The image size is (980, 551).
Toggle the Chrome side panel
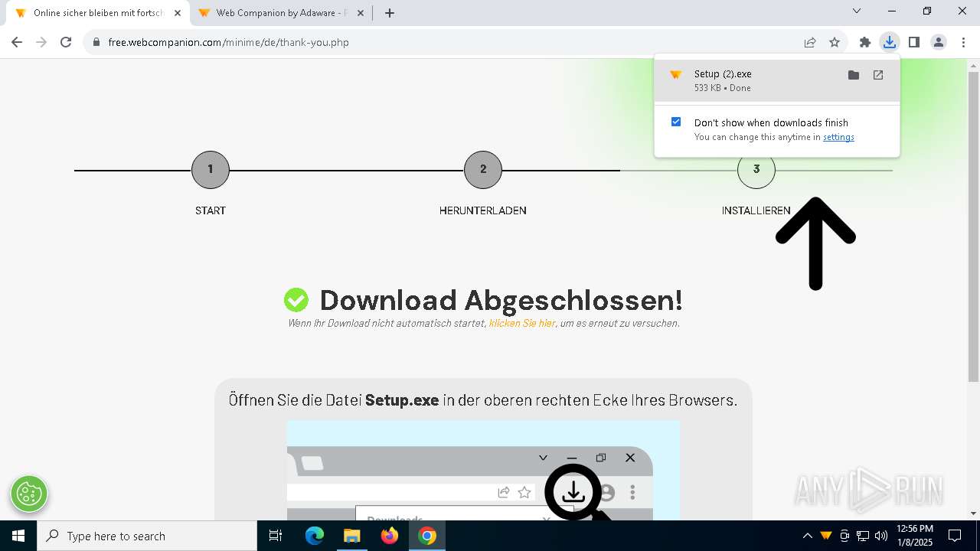coord(913,42)
